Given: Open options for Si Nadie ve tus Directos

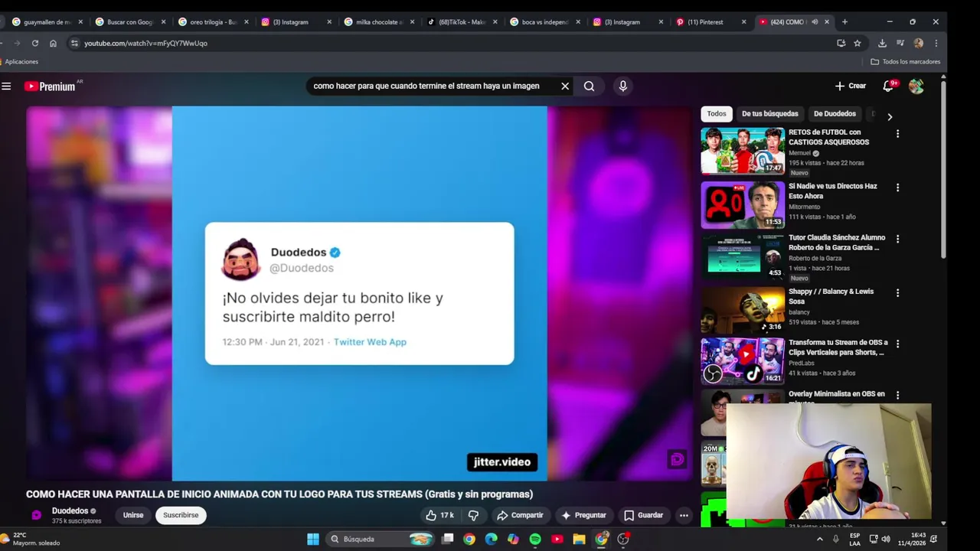Looking at the screenshot, I should (897, 187).
